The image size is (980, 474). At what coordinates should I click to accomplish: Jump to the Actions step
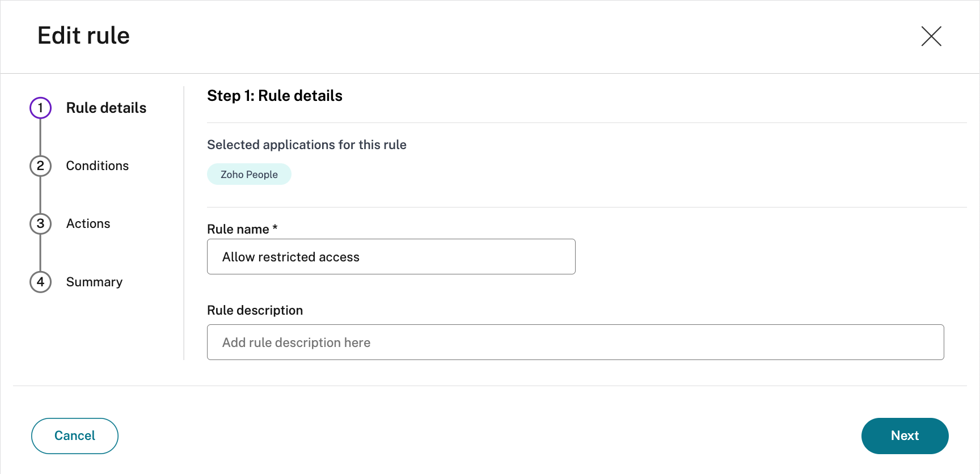click(x=88, y=223)
